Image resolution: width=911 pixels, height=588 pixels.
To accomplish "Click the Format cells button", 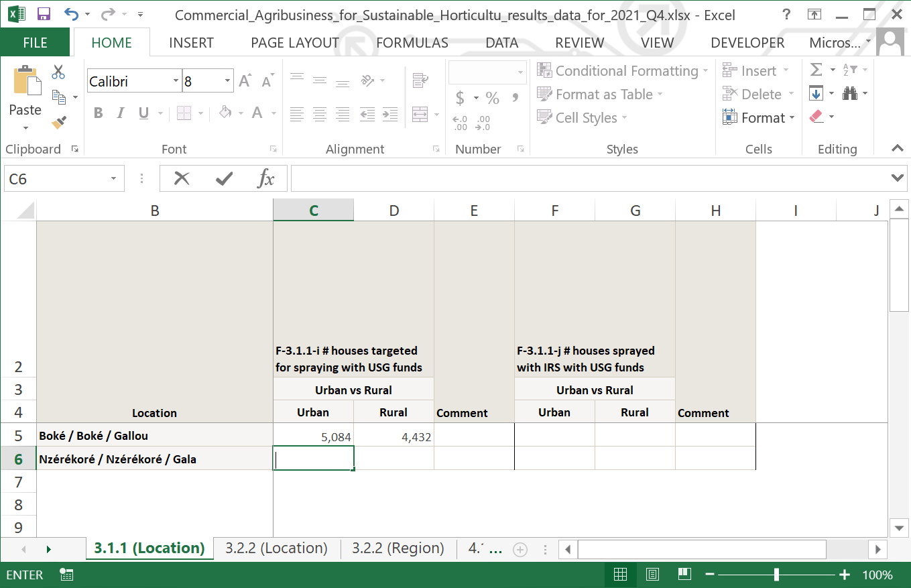I will click(758, 118).
